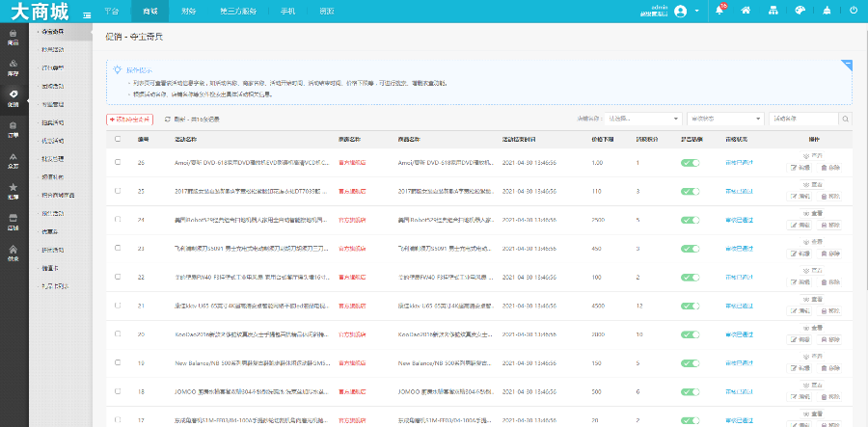Click the 大商城 logo
Viewport: 868px width, 427px height.
40,11
